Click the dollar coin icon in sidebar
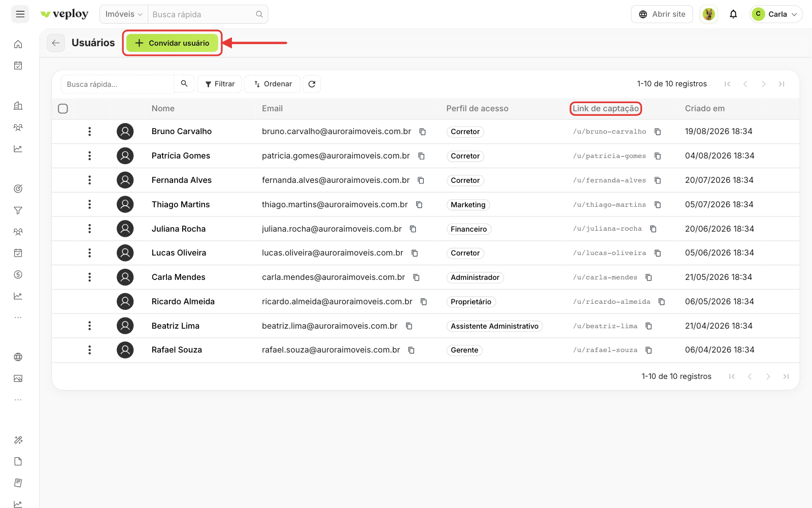 18,275
